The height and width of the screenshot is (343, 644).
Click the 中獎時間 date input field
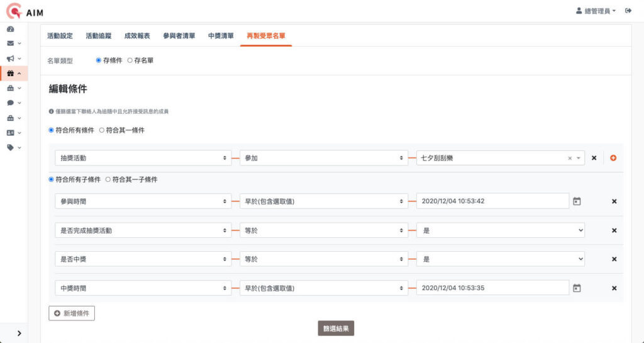click(x=492, y=288)
